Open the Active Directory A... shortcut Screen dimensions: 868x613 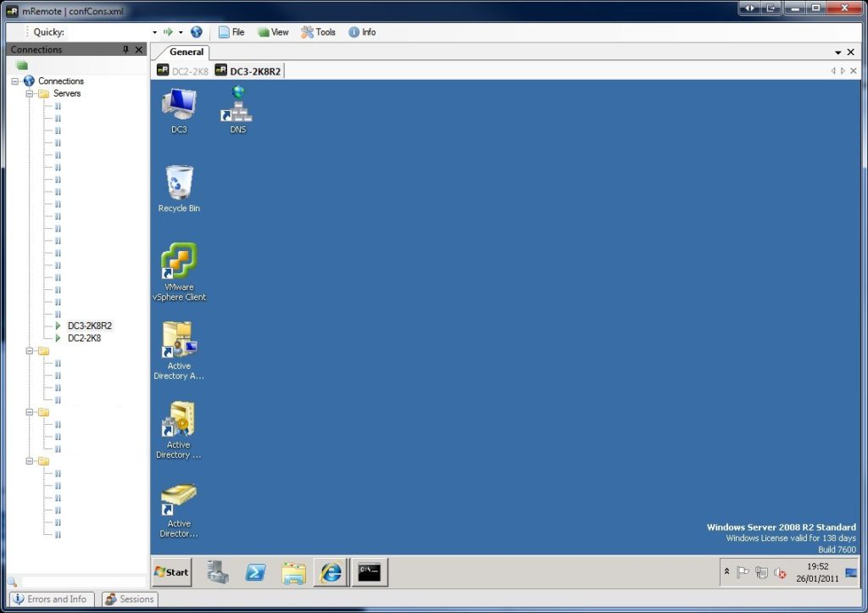179,350
